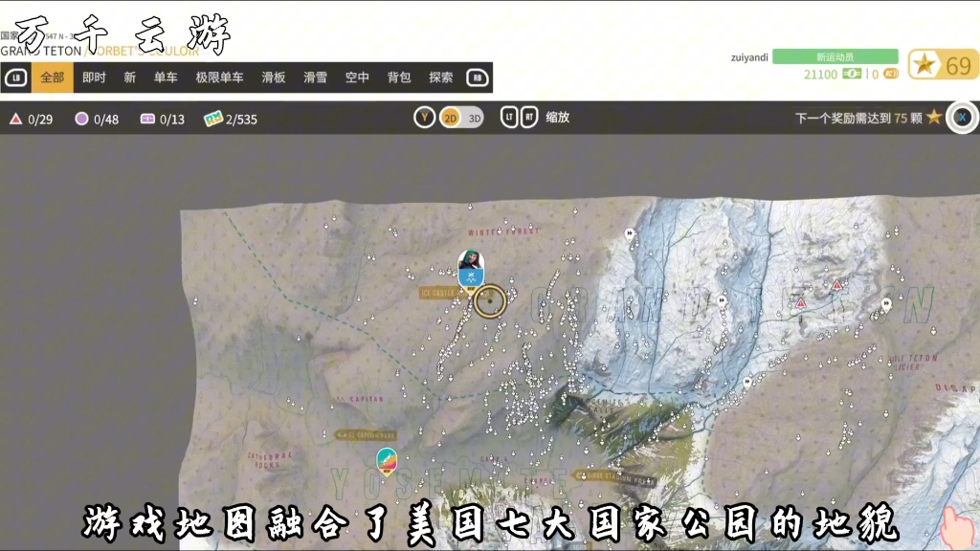
Task: Click the LT zoom icon
Action: click(509, 117)
